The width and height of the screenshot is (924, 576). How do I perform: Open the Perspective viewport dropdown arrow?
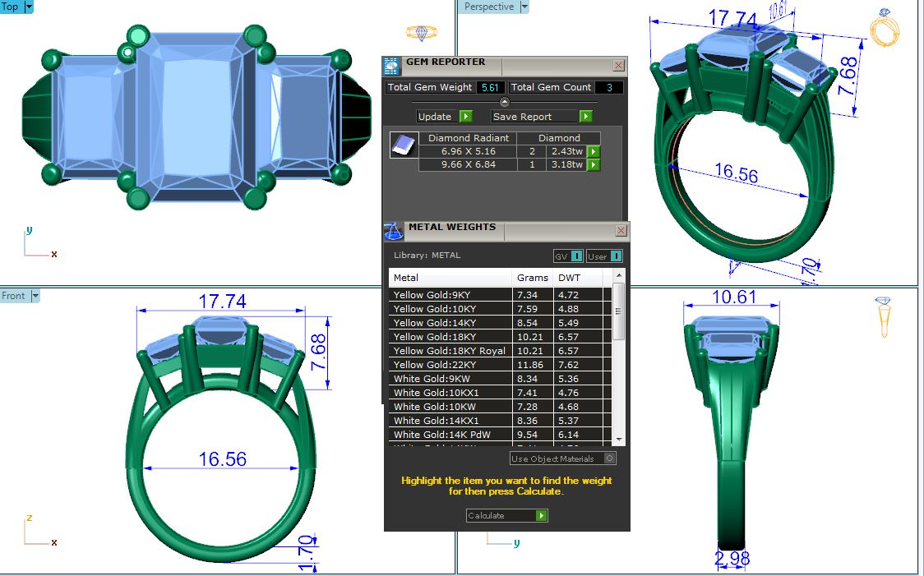[x=524, y=7]
